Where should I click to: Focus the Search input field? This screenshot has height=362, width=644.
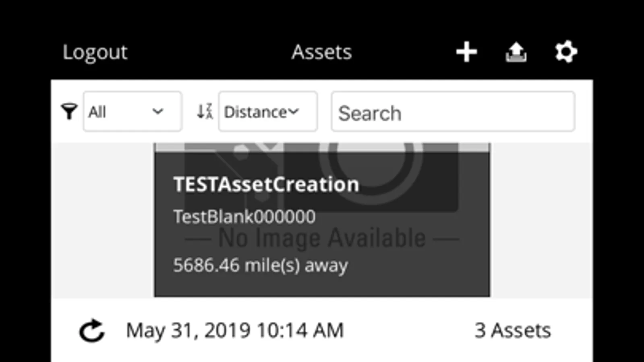[453, 112]
